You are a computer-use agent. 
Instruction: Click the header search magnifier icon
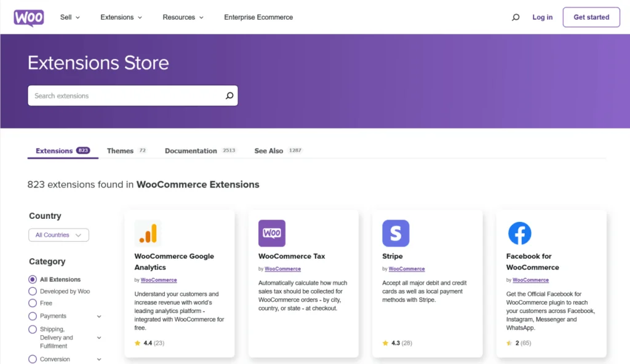pyautogui.click(x=516, y=18)
